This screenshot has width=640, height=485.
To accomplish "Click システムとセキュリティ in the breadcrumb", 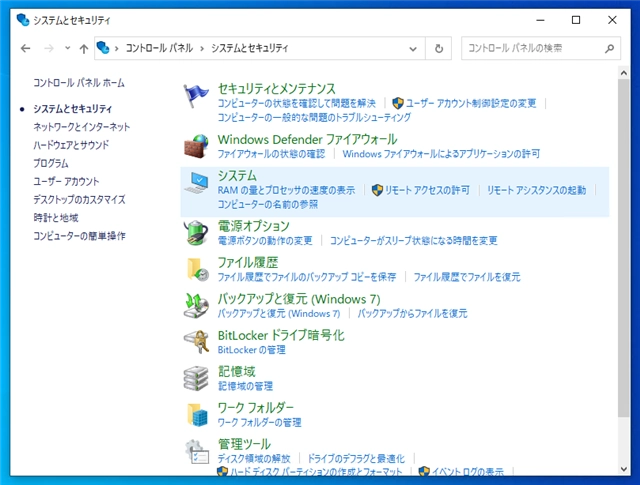I will [x=249, y=48].
